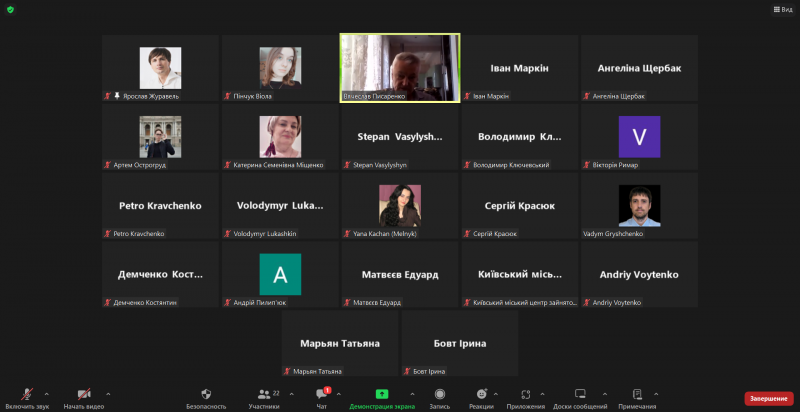
Task: Open the Доски сообщений whiteboards icon
Action: click(580, 394)
